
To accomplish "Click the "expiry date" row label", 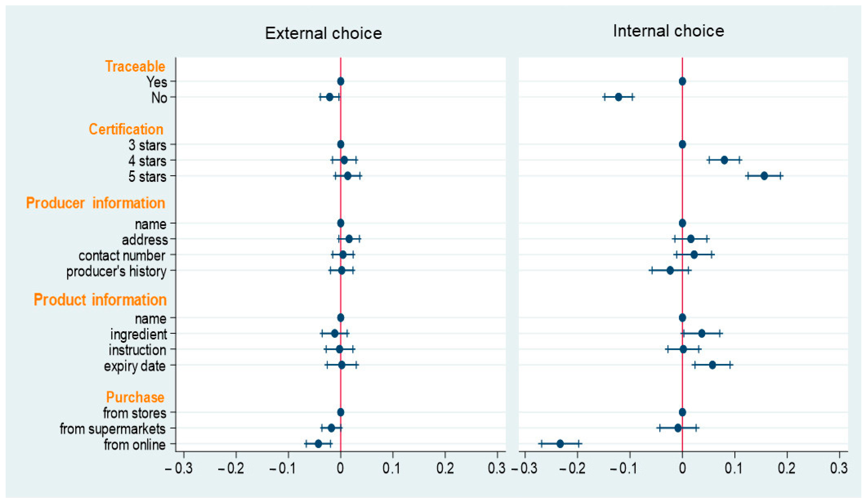I will pyautogui.click(x=135, y=366).
